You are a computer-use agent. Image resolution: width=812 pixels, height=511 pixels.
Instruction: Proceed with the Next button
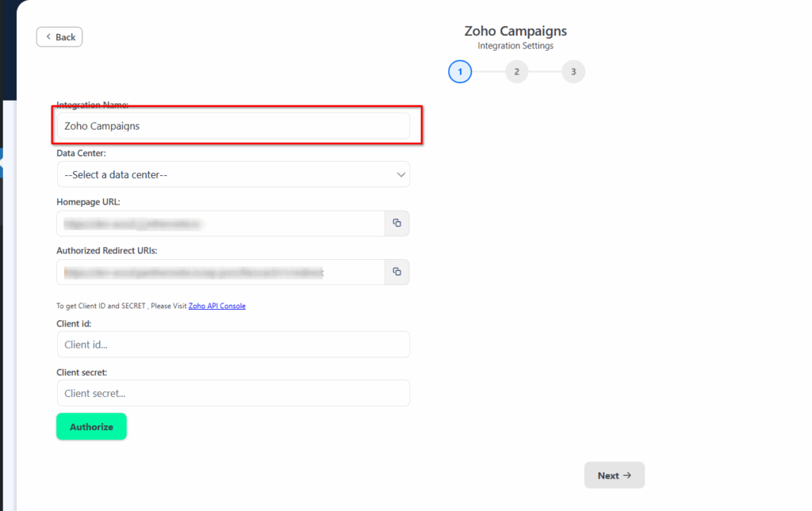pyautogui.click(x=615, y=475)
